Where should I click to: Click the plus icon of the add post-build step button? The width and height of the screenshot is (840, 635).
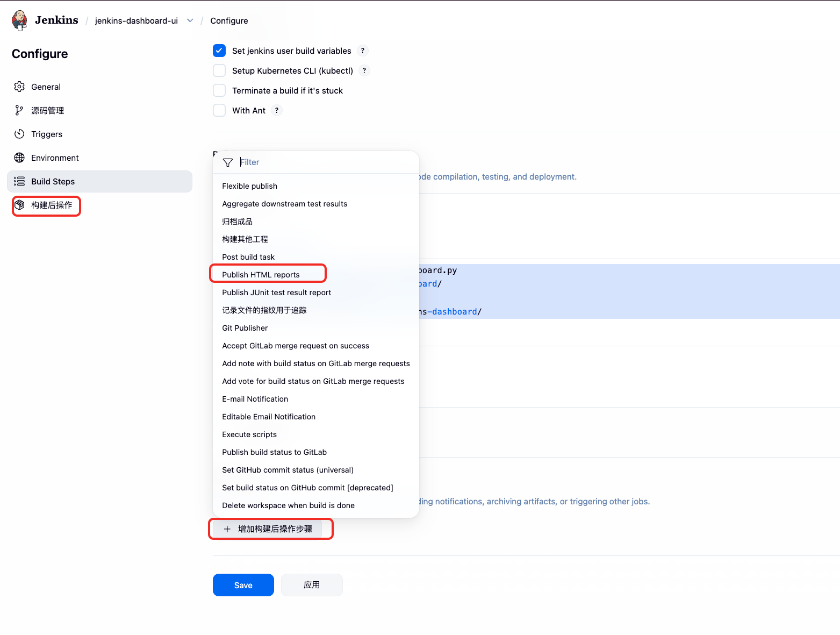(x=227, y=529)
